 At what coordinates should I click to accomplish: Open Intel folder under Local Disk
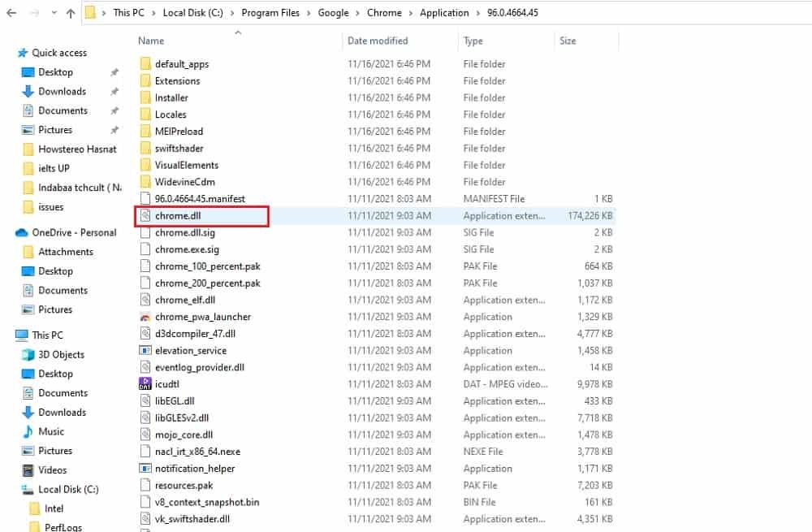pyautogui.click(x=54, y=508)
